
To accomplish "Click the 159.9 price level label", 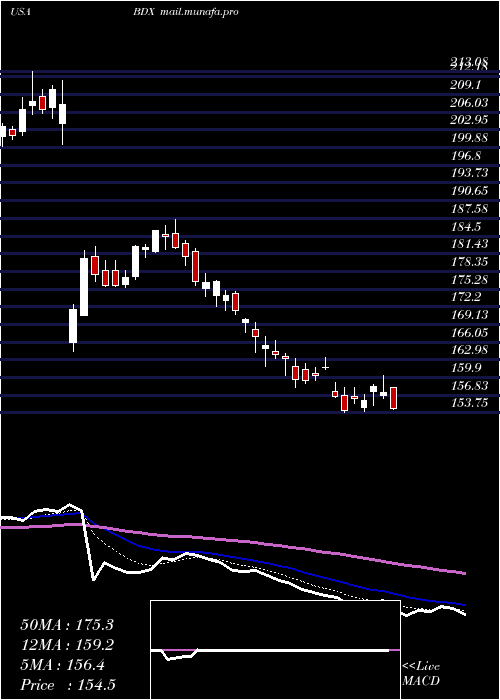I will 466,367.
